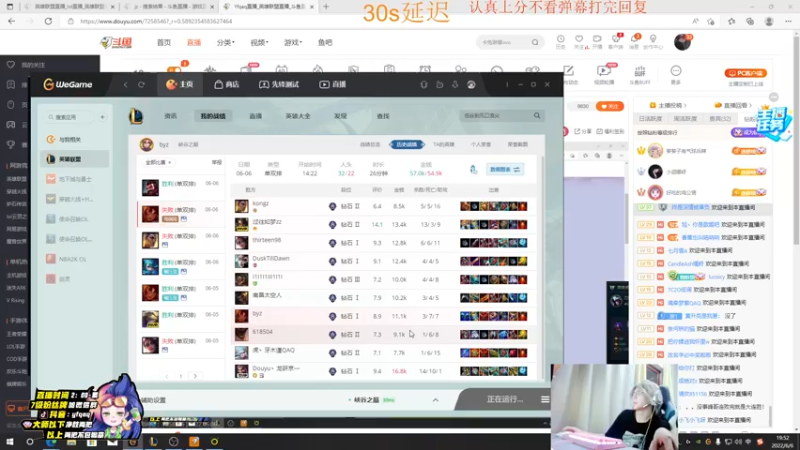Click the 数据图表 toggle button
This screenshot has height=450, width=800.
coord(505,169)
